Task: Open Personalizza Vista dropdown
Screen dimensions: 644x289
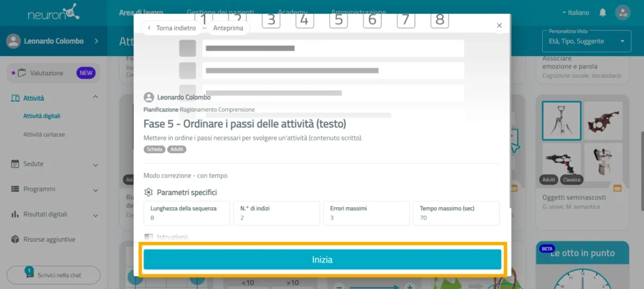Action: 587,41
